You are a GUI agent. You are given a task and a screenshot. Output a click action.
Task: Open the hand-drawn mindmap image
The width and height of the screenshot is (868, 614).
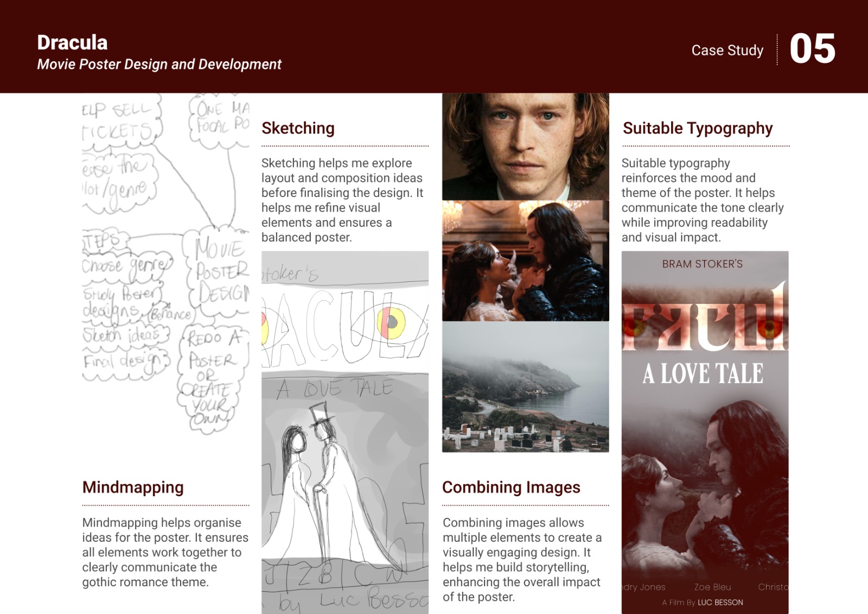click(165, 265)
